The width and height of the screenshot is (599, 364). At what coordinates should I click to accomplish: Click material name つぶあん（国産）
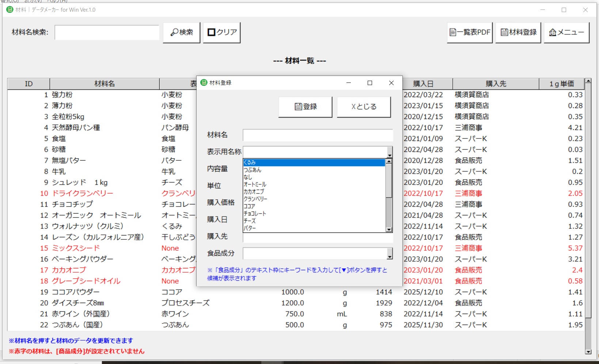tap(77, 325)
